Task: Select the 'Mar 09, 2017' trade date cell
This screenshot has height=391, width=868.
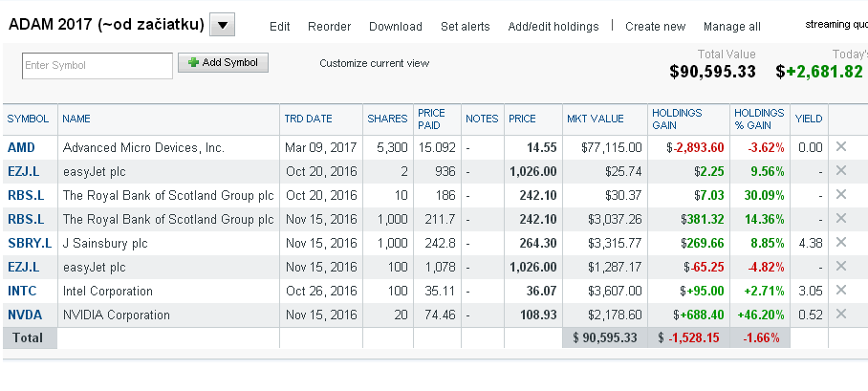Action: point(321,148)
